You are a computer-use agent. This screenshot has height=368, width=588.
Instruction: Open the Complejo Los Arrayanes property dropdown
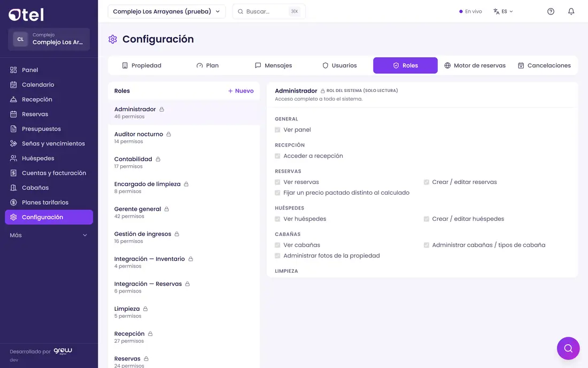point(166,11)
